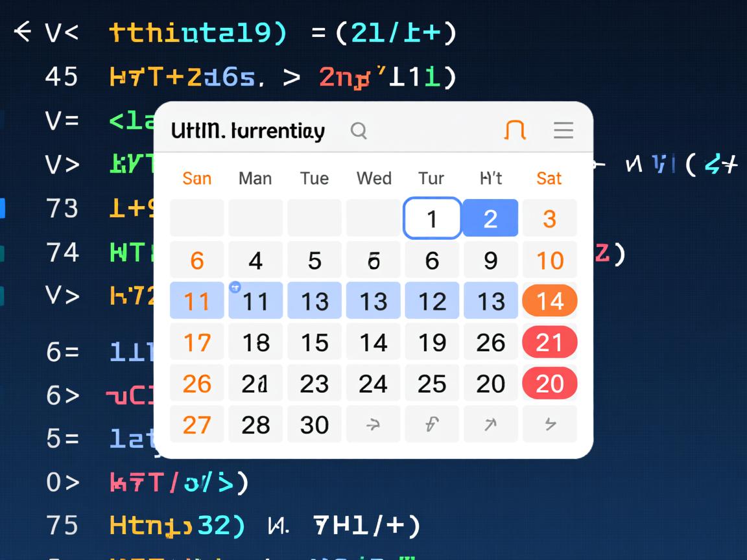Select date 28 in the last row
747x560 pixels.
pos(255,425)
